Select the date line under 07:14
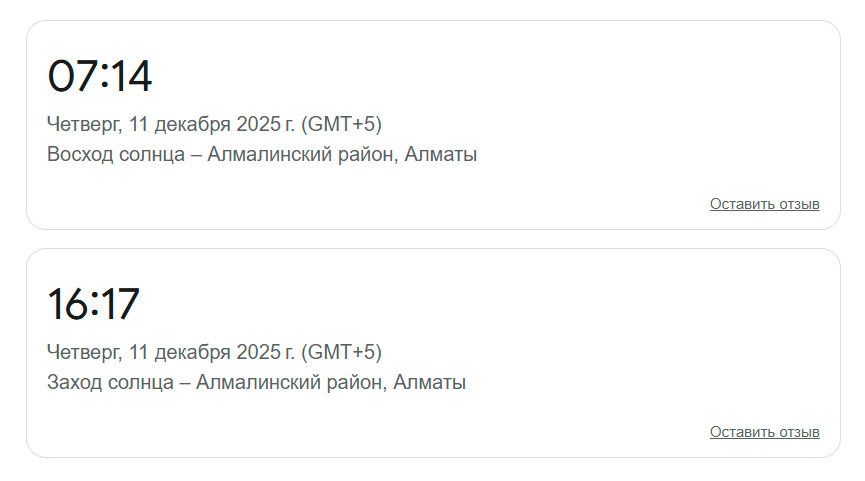865x481 pixels. (214, 125)
